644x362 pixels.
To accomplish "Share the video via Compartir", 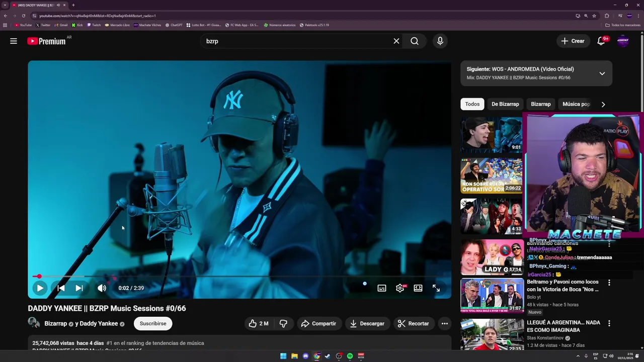I will (x=318, y=324).
